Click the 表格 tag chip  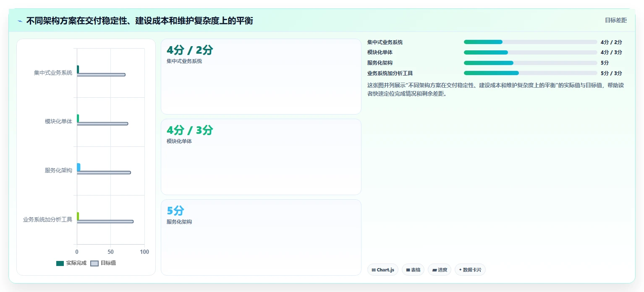[413, 270]
